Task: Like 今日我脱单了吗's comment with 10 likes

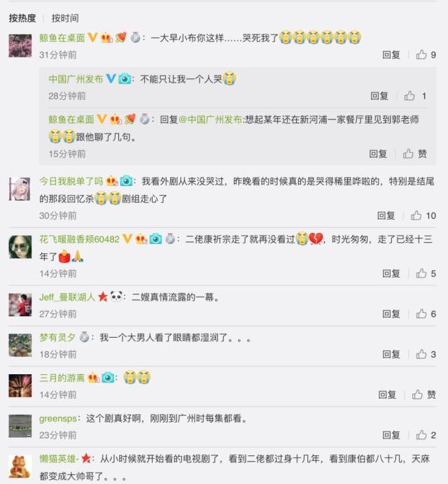Action: (x=416, y=215)
